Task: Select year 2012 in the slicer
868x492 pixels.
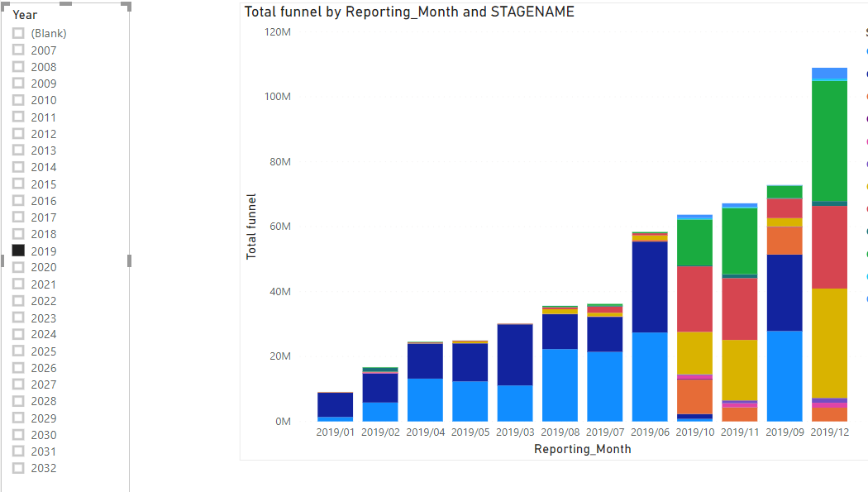Action: tap(18, 133)
